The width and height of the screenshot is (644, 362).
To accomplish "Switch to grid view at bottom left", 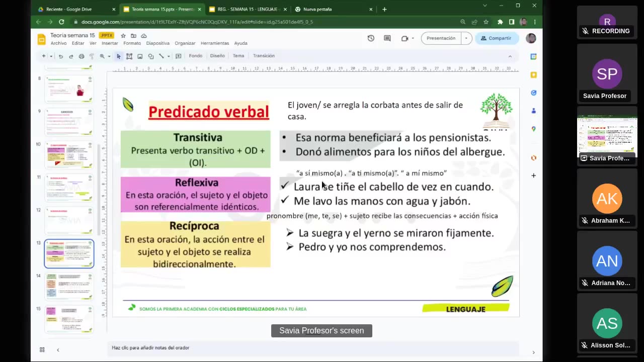I will click(x=42, y=349).
